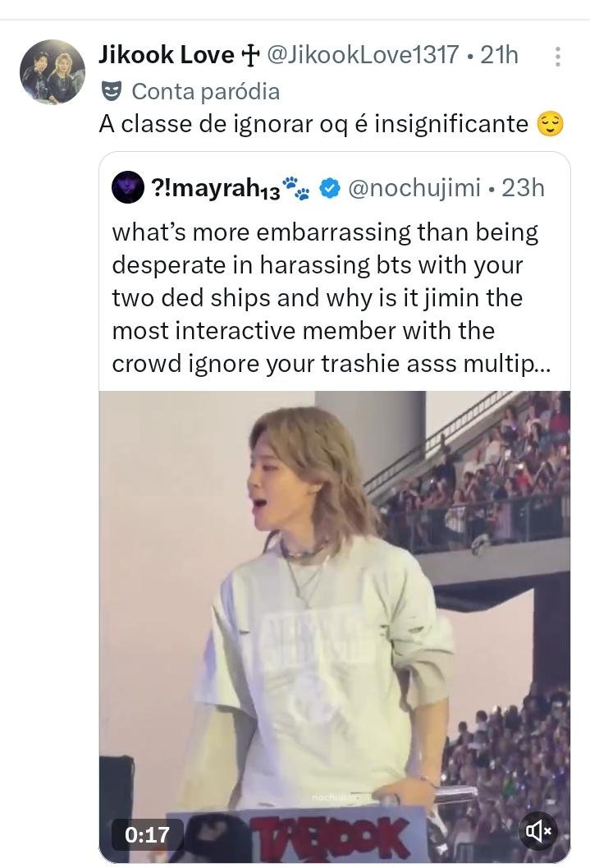This screenshot has width=590, height=868.
Task: Click the blue verified badge next to mayrah
Action: coord(330,188)
